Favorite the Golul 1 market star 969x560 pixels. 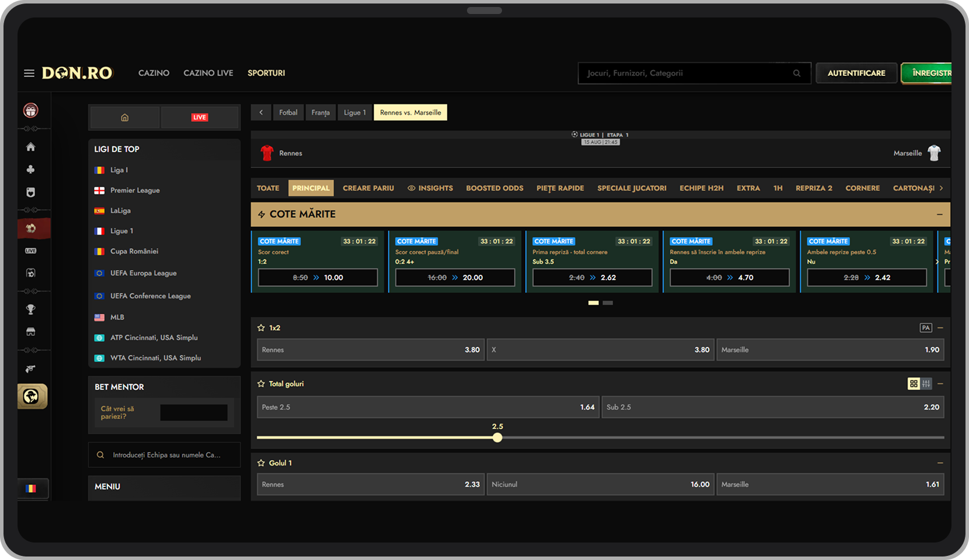click(261, 463)
